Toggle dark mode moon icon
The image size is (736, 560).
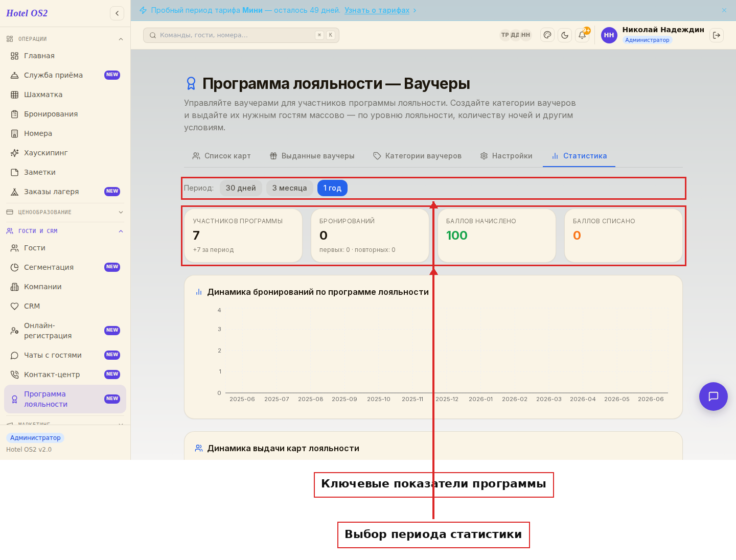click(565, 35)
